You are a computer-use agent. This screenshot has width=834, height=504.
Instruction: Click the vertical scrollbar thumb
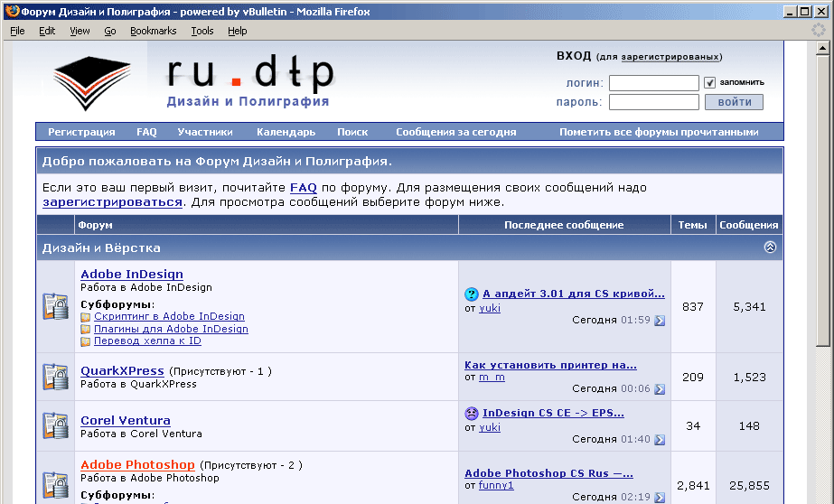pyautogui.click(x=822, y=201)
